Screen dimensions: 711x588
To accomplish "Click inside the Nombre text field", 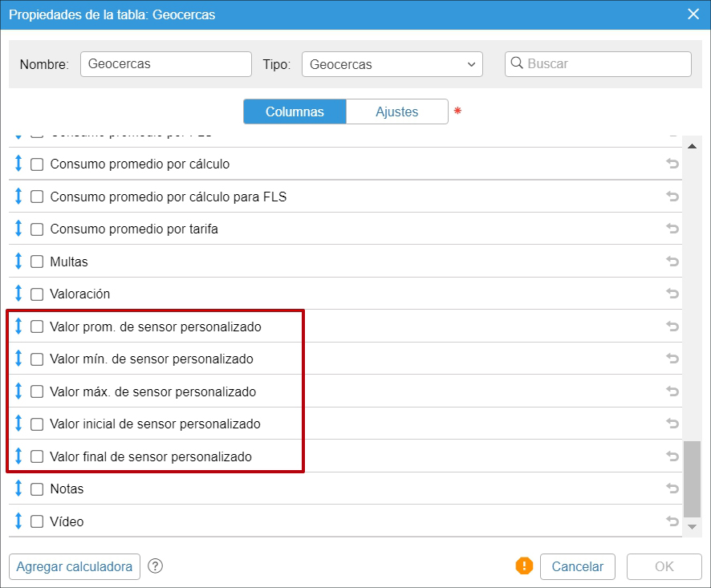I will coord(165,63).
